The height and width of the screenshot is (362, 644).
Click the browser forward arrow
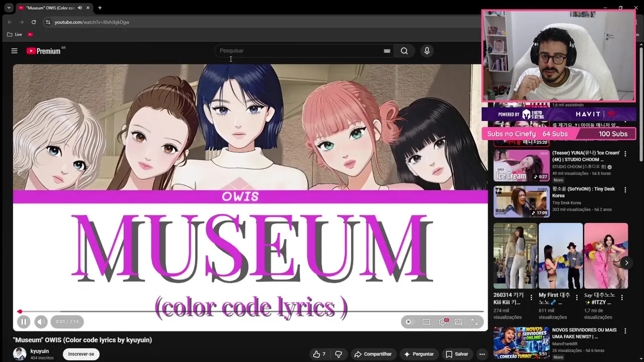point(21,22)
